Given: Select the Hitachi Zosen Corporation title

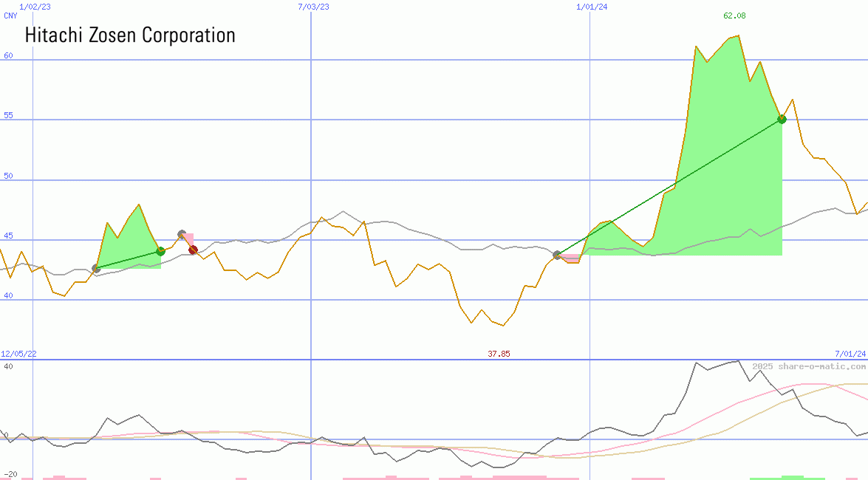Looking at the screenshot, I should click(x=130, y=35).
